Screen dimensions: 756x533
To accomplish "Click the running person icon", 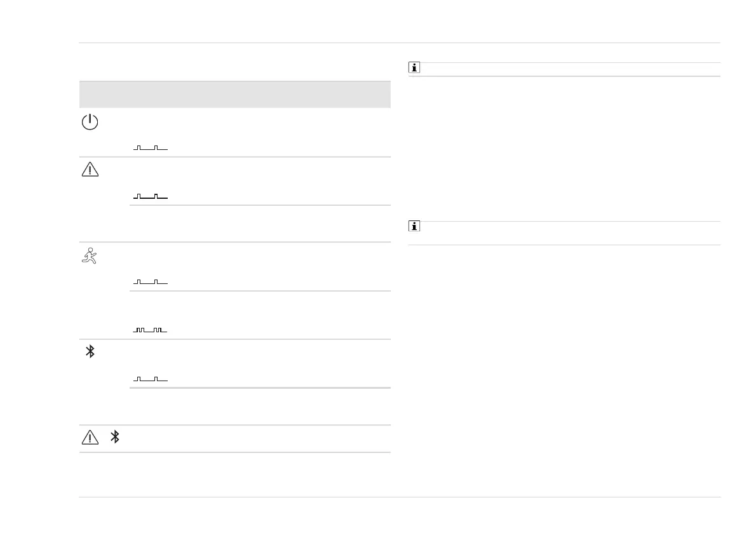I will pos(90,255).
